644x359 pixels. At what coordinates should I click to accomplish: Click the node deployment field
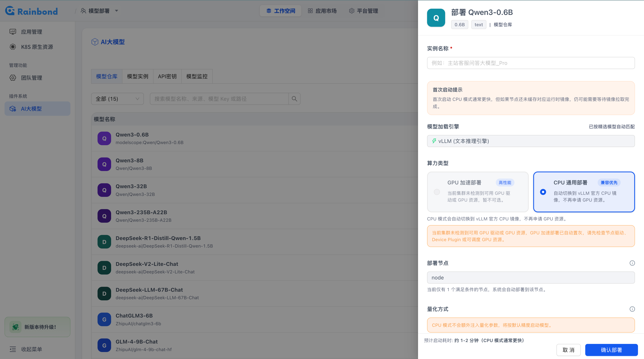(x=531, y=277)
